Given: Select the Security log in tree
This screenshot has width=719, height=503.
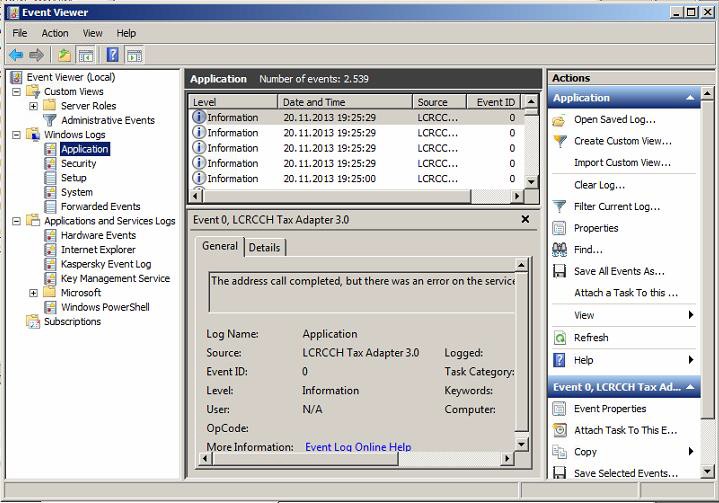Looking at the screenshot, I should (x=78, y=163).
